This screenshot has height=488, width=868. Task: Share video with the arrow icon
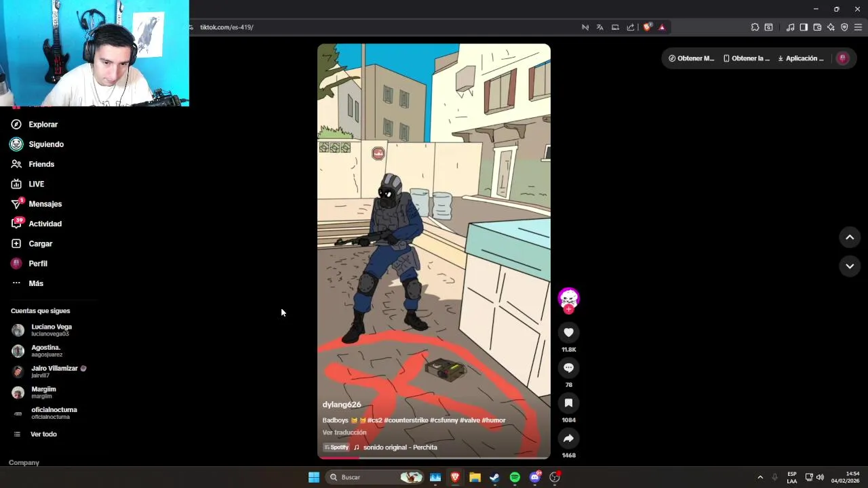coord(568,438)
